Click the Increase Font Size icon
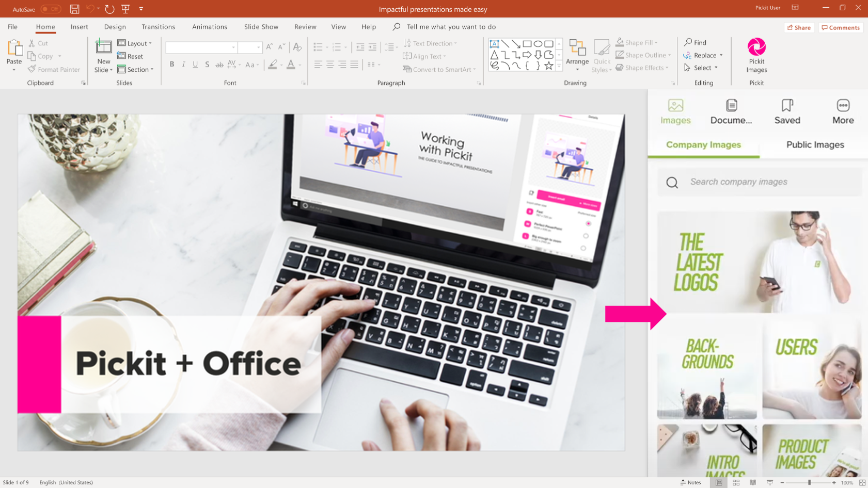The image size is (868, 488). tap(270, 47)
